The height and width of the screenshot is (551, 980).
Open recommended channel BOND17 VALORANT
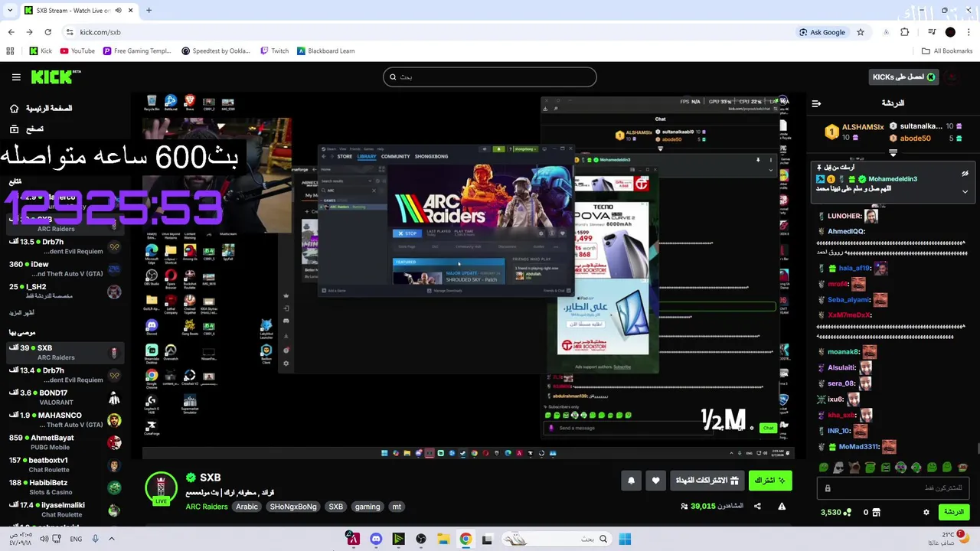64,397
